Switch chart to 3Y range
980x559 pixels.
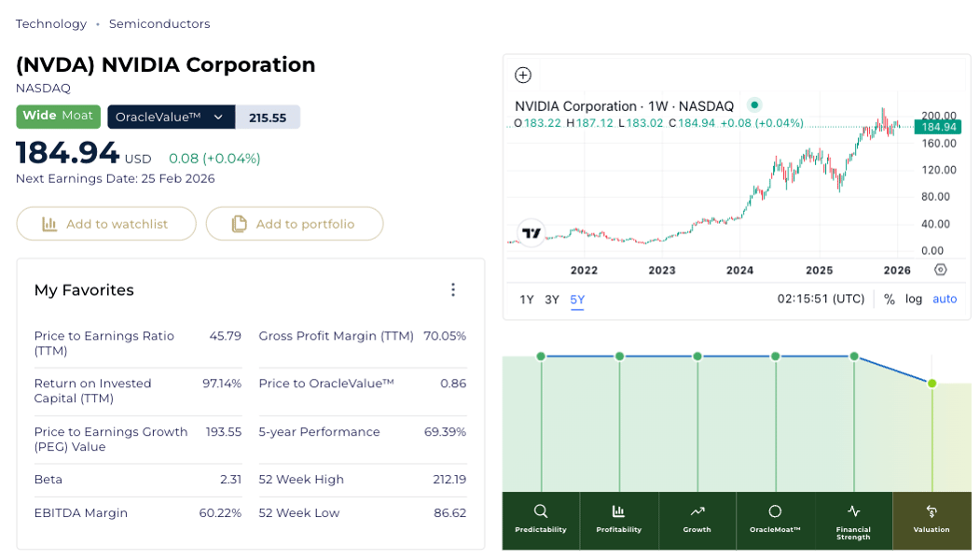(552, 300)
